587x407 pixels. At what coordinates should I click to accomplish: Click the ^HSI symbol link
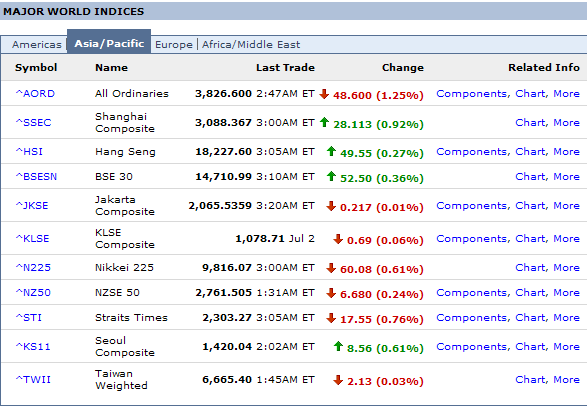tap(29, 152)
